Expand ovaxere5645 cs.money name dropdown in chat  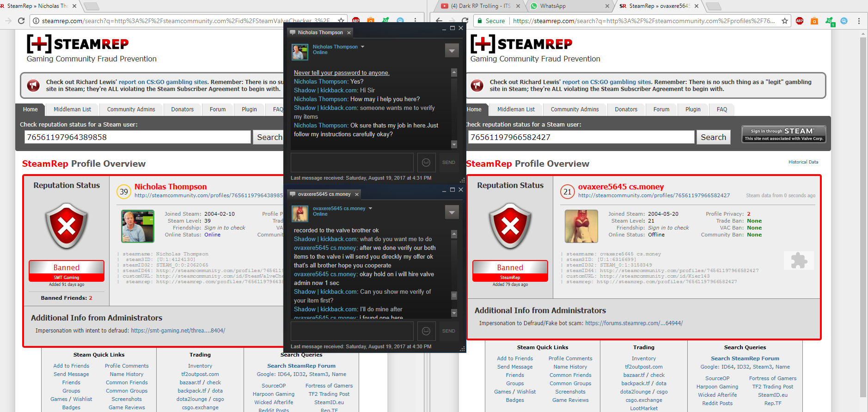click(x=370, y=208)
